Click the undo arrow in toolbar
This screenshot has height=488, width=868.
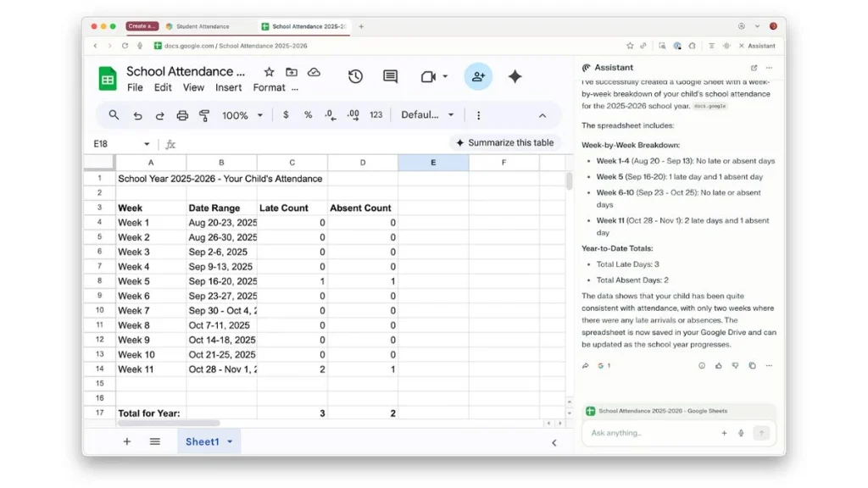point(137,115)
